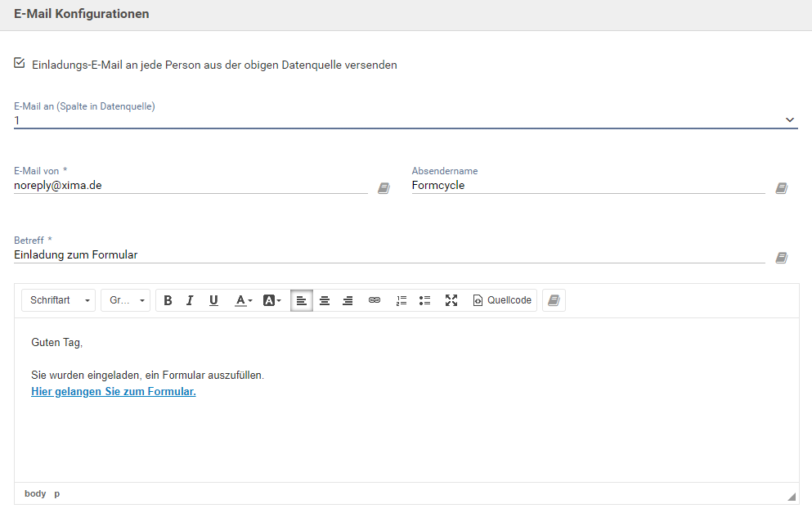This screenshot has width=812, height=522.
Task: Open the font size dropdown
Action: [125, 300]
